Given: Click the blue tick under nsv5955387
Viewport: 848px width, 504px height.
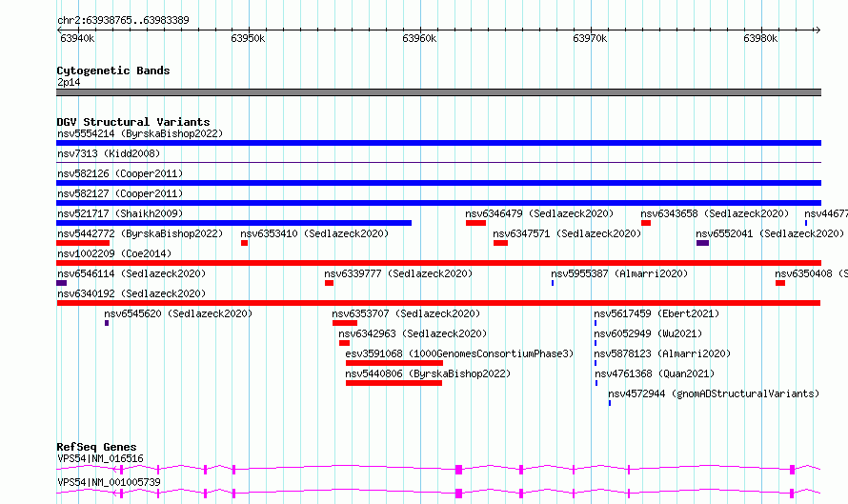Looking at the screenshot, I should [x=553, y=283].
